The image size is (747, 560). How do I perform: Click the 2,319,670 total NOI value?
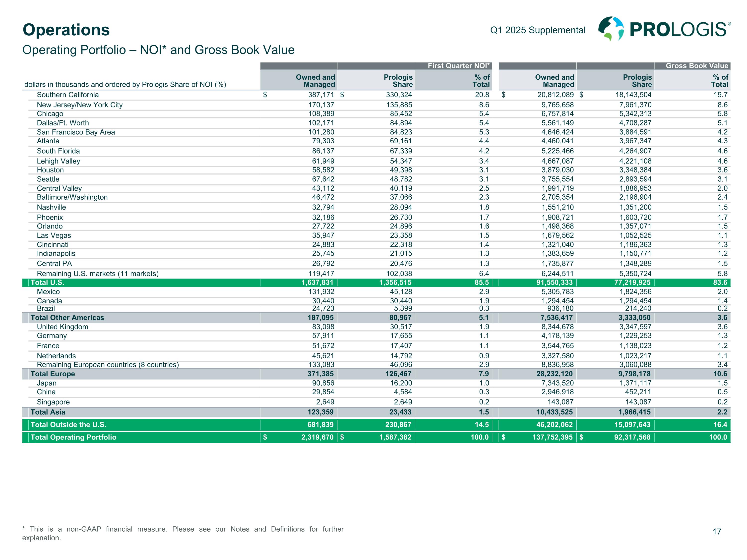click(317, 437)
